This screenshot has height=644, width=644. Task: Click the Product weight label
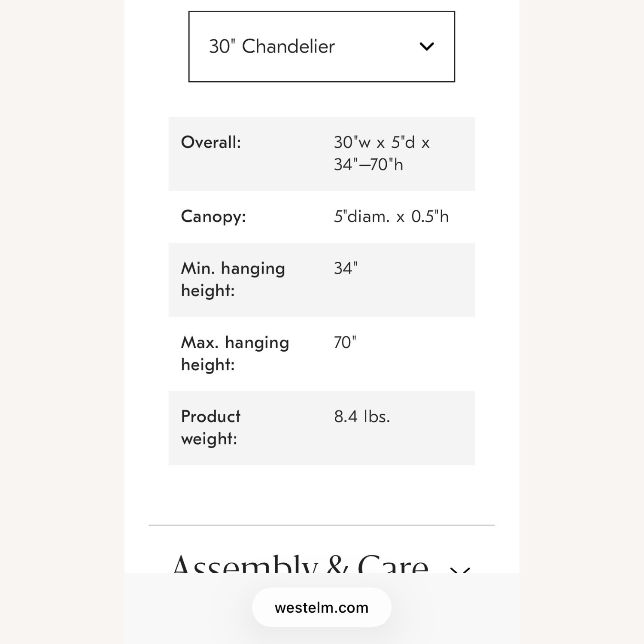tap(211, 428)
